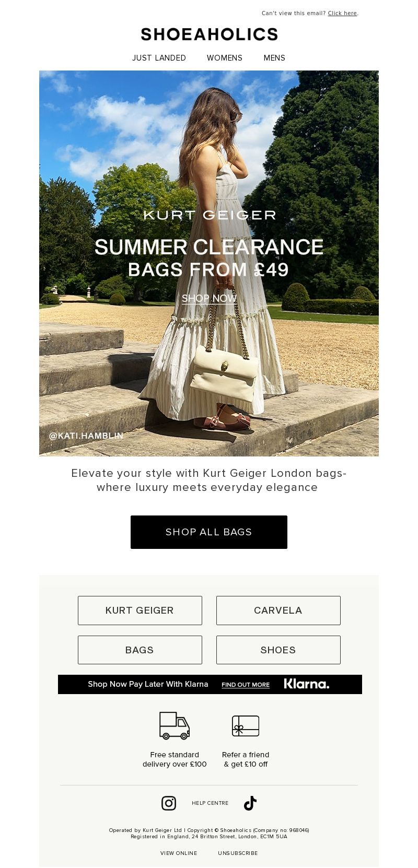
Task: Select the Kurt Geiger brand button
Action: (140, 611)
